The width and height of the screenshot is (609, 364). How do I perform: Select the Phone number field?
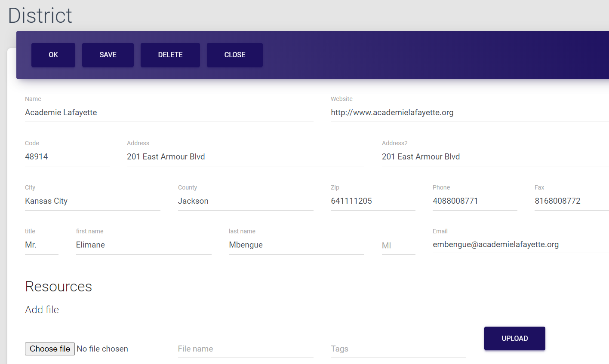(x=474, y=201)
